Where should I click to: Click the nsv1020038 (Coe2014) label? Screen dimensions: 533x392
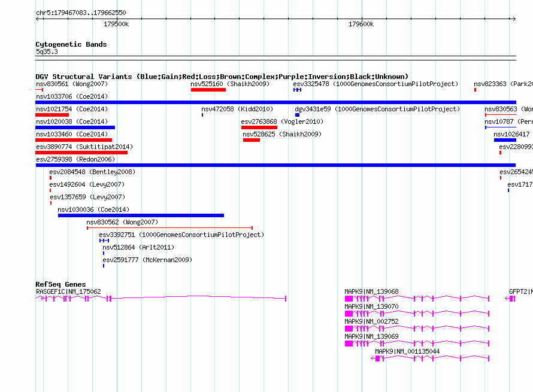click(72, 121)
